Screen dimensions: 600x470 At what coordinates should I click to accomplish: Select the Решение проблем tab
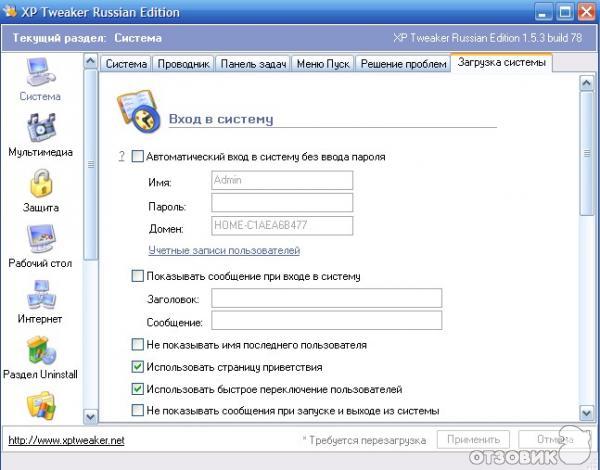click(x=403, y=64)
